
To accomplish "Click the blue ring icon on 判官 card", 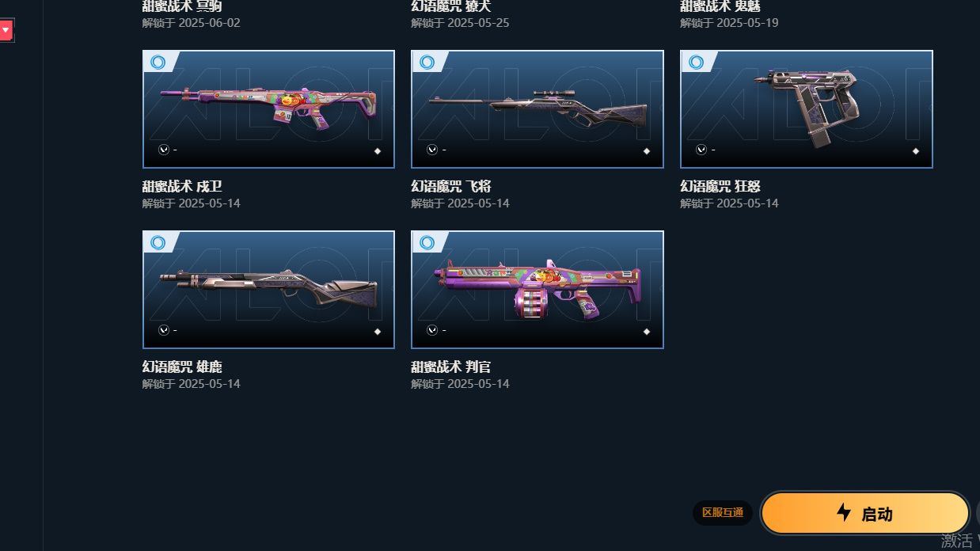I will pyautogui.click(x=427, y=243).
